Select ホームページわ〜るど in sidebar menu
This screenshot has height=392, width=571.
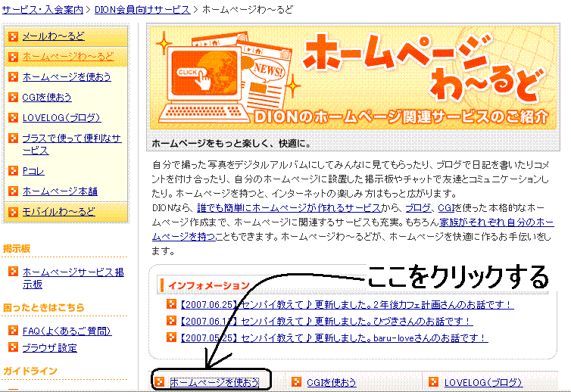68,57
